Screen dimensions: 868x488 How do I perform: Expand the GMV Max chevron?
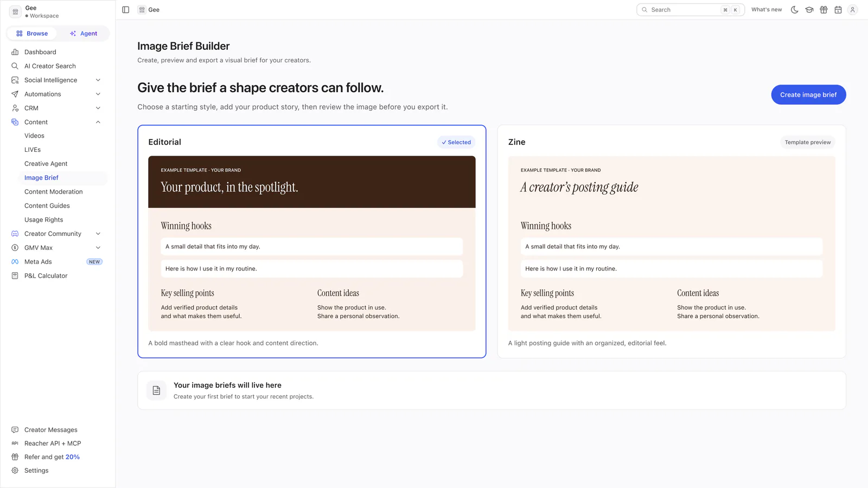click(98, 248)
